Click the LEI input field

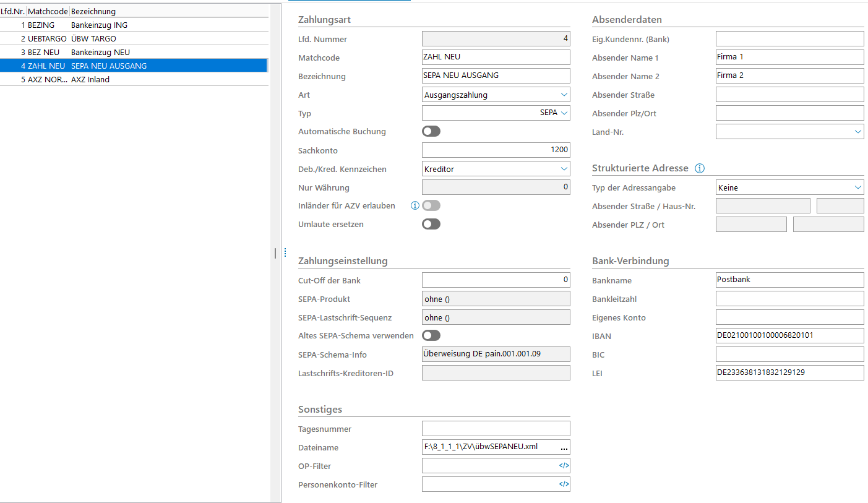pos(789,372)
